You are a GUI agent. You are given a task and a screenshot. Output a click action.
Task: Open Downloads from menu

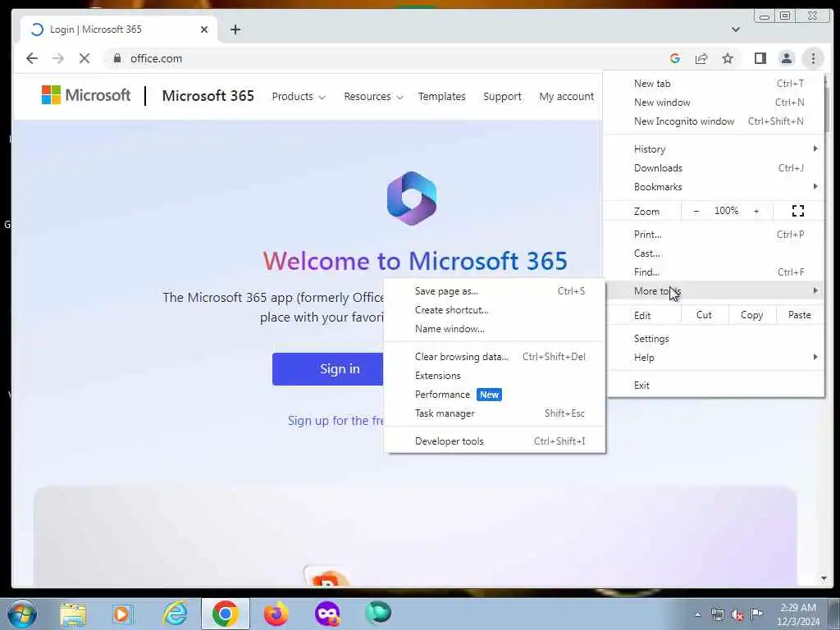tap(715, 168)
